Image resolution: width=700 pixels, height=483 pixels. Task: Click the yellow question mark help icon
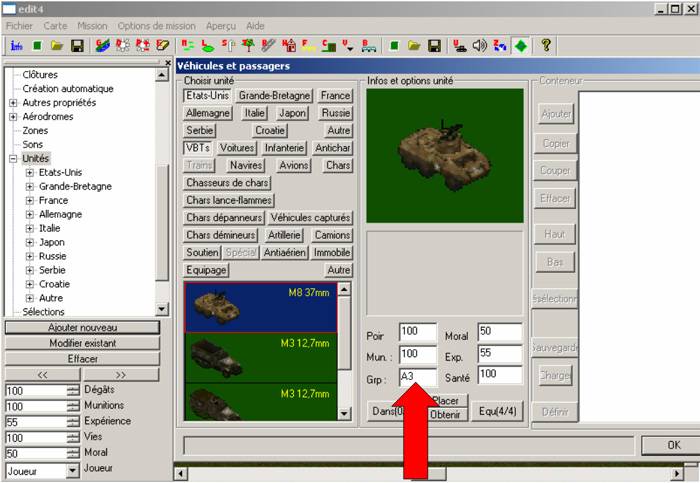547,45
